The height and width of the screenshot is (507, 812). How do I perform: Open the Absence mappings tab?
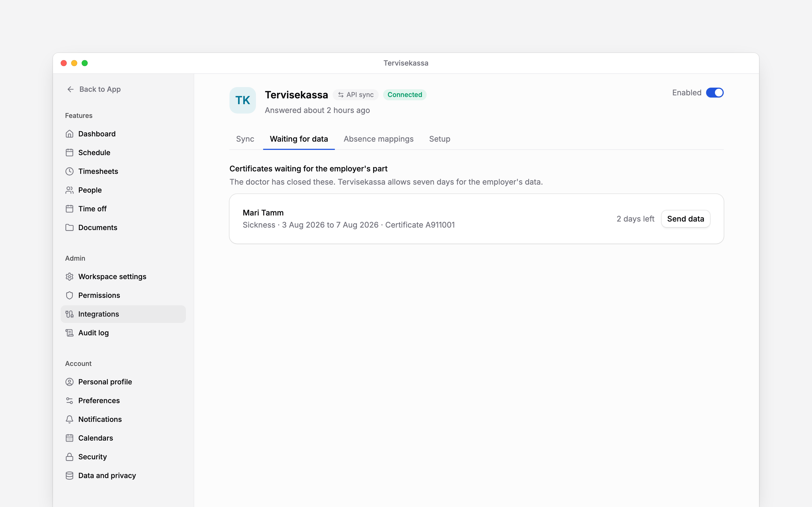(x=378, y=139)
